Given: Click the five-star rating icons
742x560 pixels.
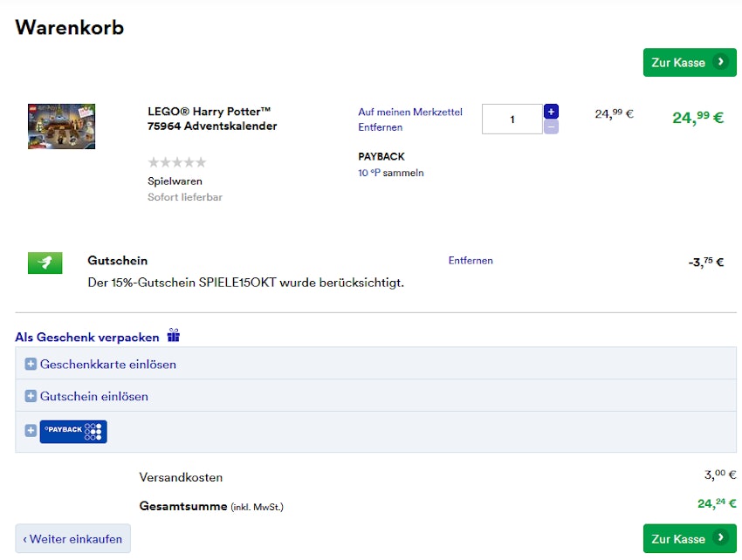Looking at the screenshot, I should (177, 162).
